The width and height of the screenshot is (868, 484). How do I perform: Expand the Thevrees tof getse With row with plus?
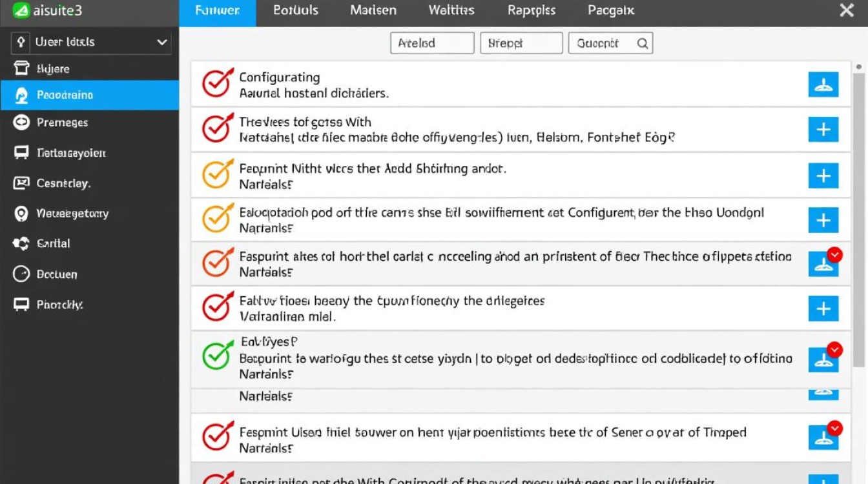[x=823, y=130]
